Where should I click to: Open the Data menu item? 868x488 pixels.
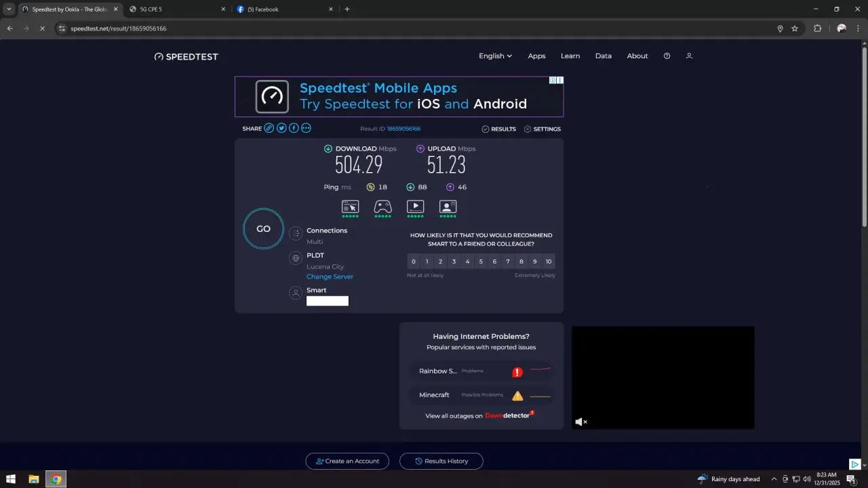point(604,56)
